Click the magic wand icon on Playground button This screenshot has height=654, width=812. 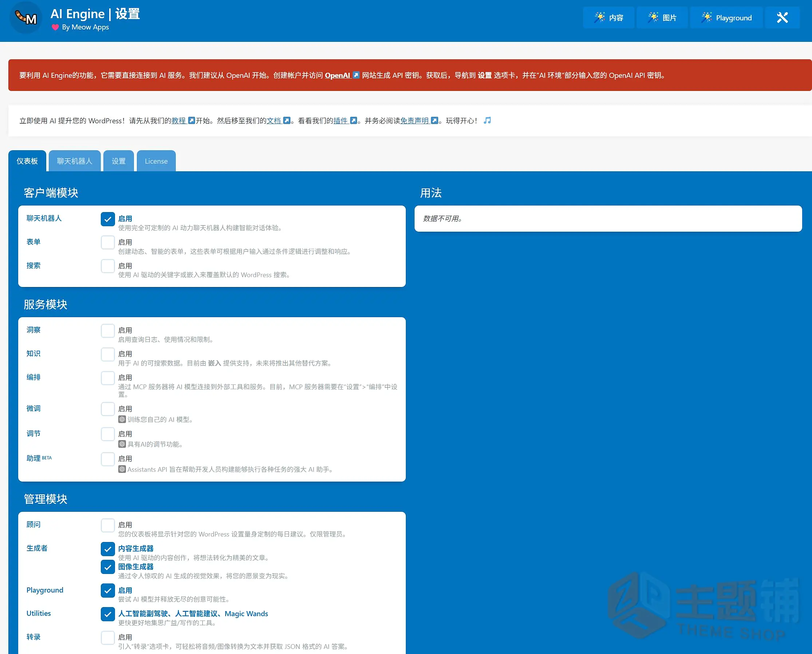707,17
